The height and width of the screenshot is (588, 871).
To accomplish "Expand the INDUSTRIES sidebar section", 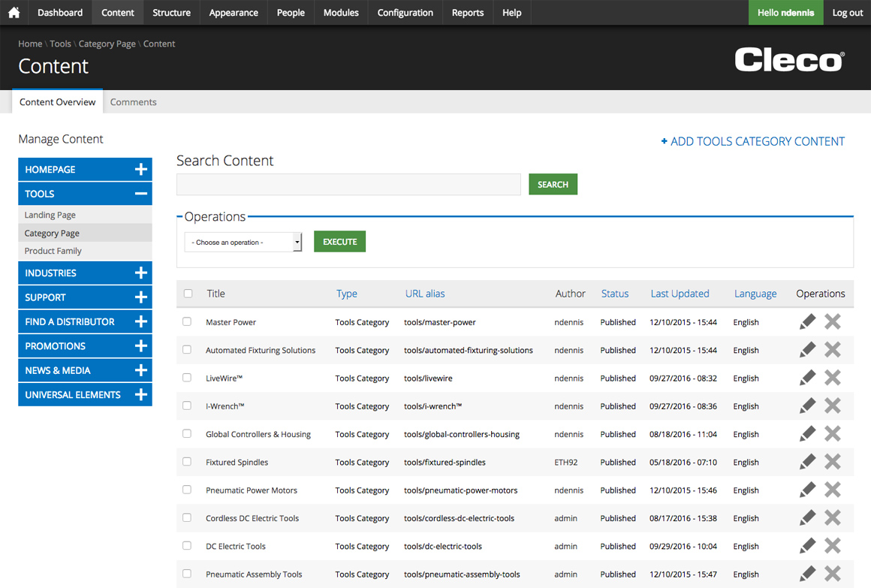I will pos(85,273).
